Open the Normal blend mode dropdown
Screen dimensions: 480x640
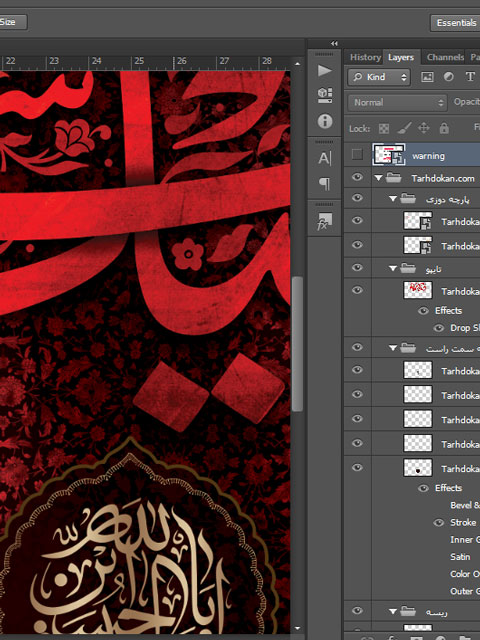[x=398, y=102]
